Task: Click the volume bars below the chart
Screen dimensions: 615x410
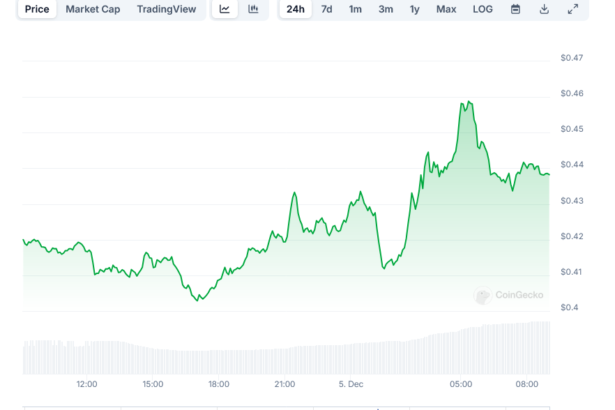Action: point(300,360)
